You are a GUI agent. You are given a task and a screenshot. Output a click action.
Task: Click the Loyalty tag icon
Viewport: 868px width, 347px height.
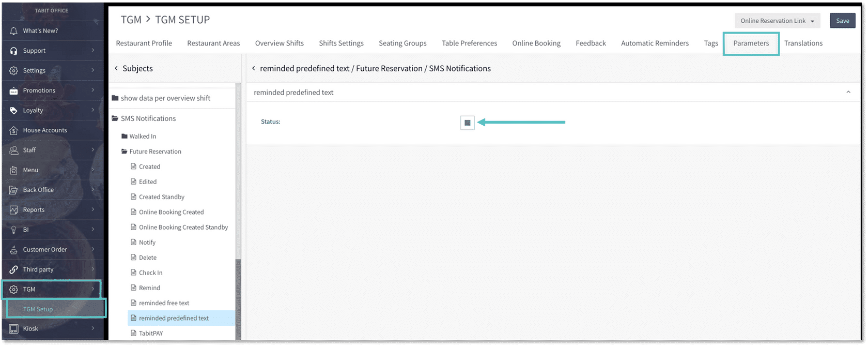tap(14, 110)
